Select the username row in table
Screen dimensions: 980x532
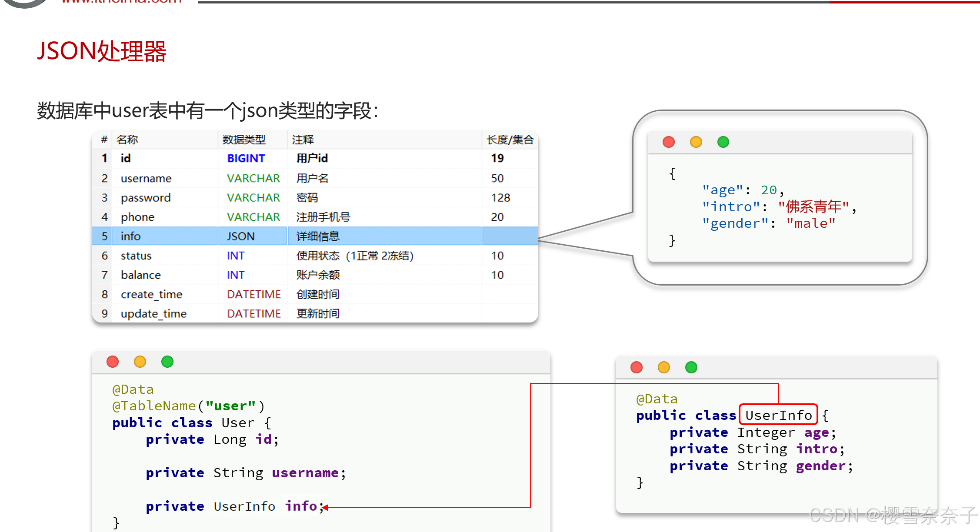coord(146,178)
